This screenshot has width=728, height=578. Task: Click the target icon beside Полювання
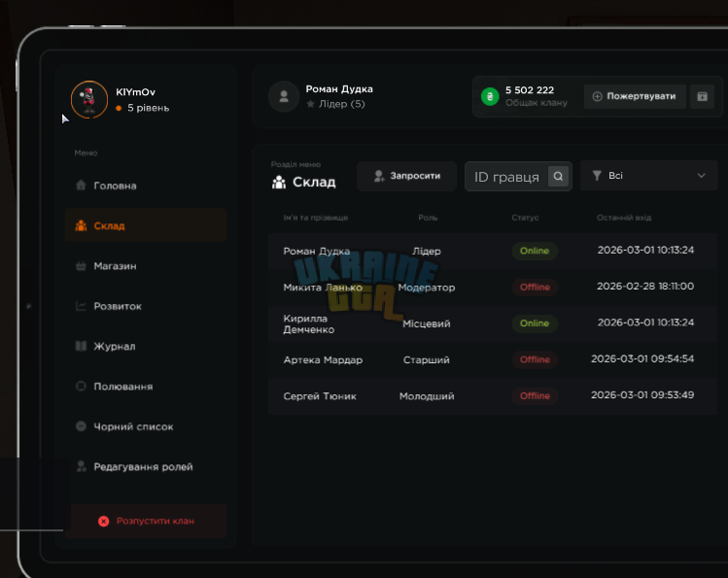point(81,386)
